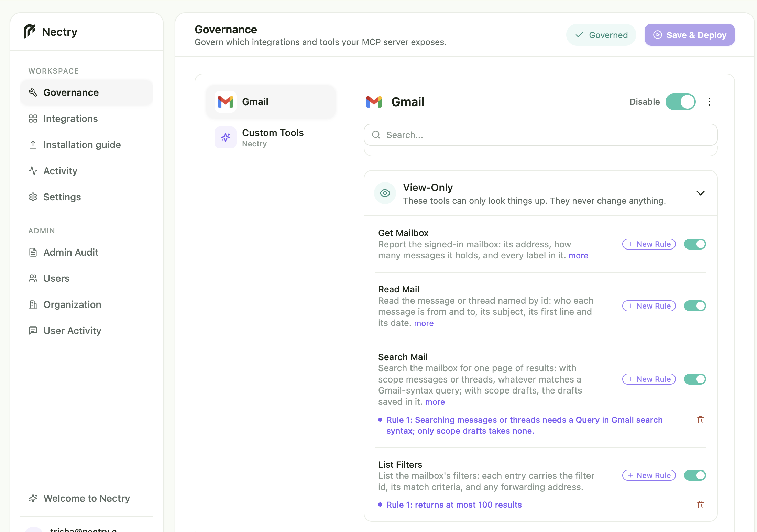Click the Save & Deploy play icon
Image resolution: width=757 pixels, height=532 pixels.
pyautogui.click(x=658, y=35)
